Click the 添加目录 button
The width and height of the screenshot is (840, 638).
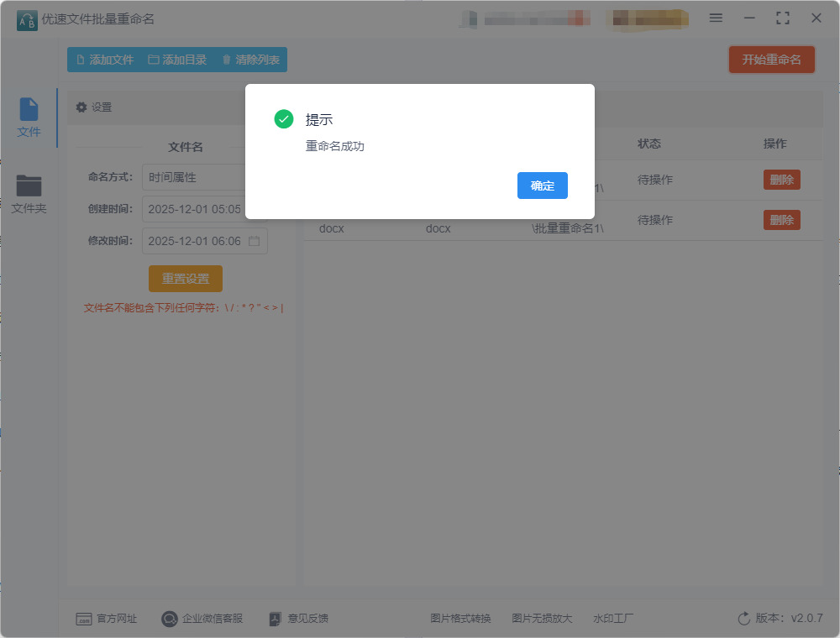[177, 60]
